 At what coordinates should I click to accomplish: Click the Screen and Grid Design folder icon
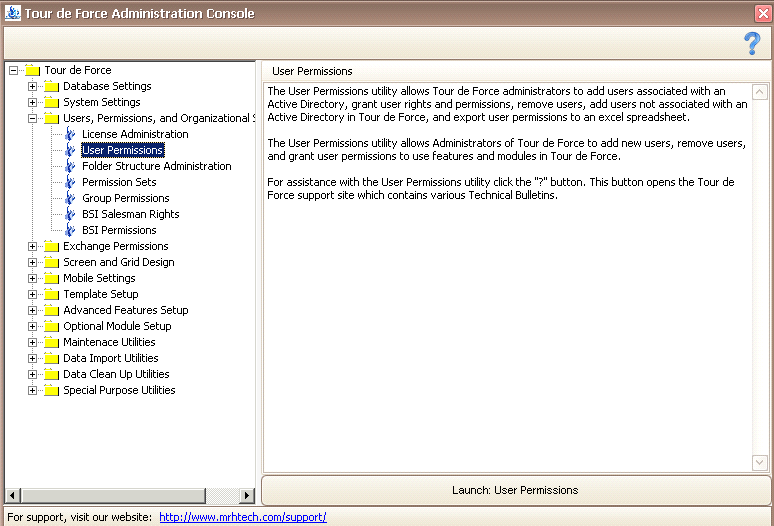coord(51,263)
